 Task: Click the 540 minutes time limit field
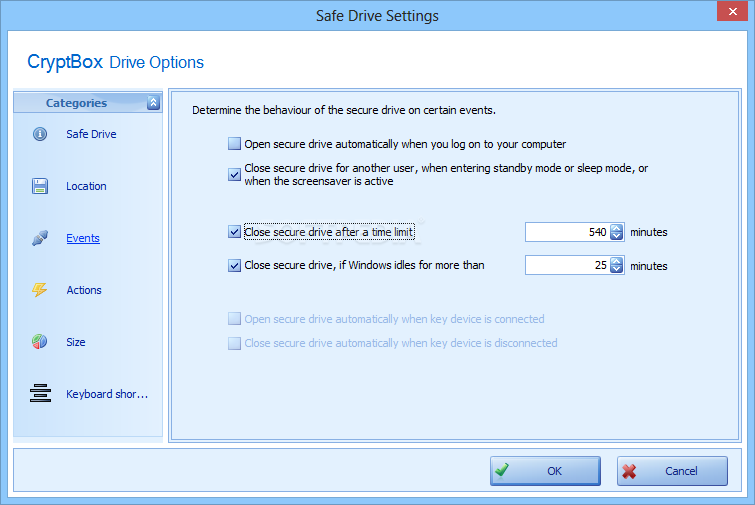(567, 232)
